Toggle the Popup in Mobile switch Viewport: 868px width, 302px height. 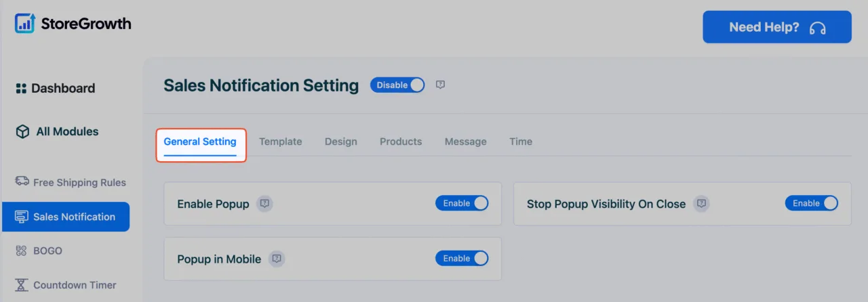point(462,258)
